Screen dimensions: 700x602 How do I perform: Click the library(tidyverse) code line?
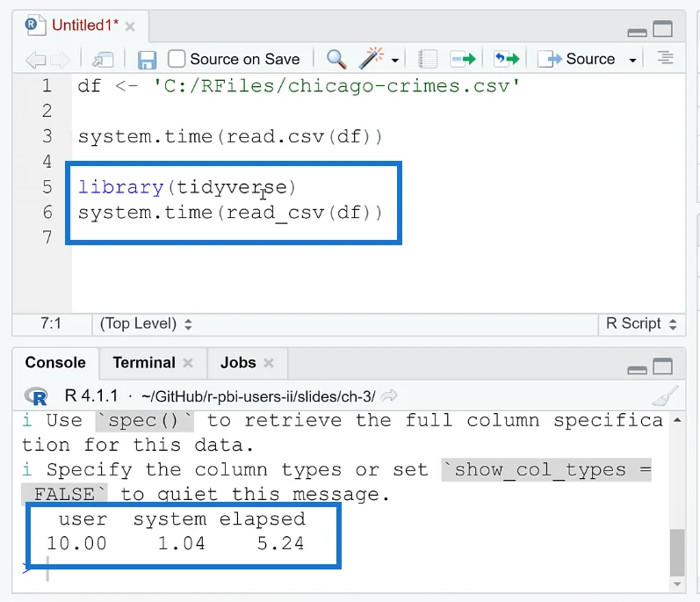click(187, 187)
